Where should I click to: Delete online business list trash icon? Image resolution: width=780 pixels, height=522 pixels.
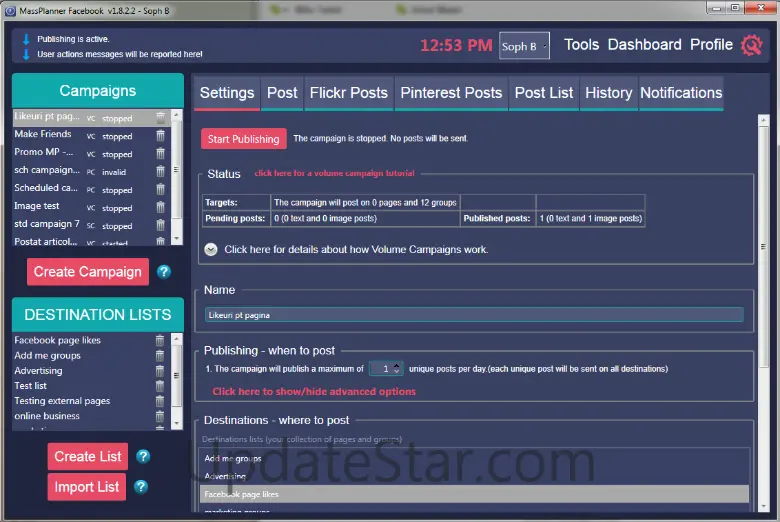(x=160, y=416)
